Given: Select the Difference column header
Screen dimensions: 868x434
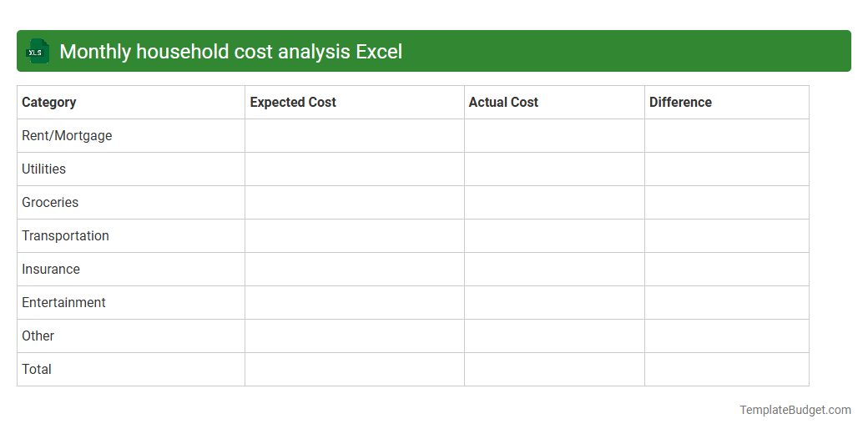Looking at the screenshot, I should 727,103.
